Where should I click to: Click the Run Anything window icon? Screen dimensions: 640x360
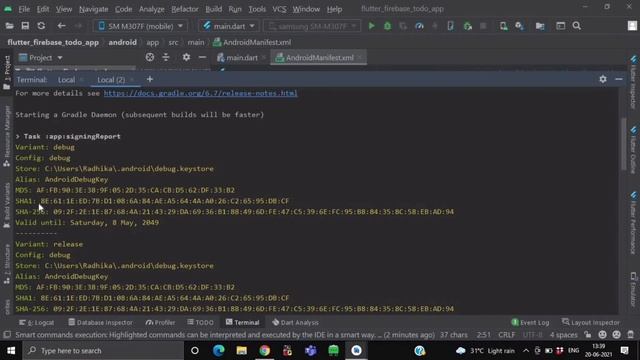pyautogui.click(x=560, y=26)
